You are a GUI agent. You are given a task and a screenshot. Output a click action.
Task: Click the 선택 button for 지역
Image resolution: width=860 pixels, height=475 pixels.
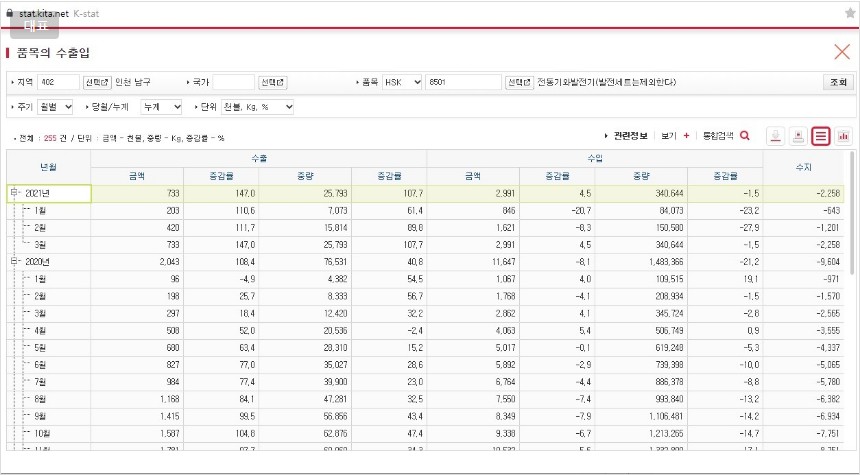[x=97, y=82]
